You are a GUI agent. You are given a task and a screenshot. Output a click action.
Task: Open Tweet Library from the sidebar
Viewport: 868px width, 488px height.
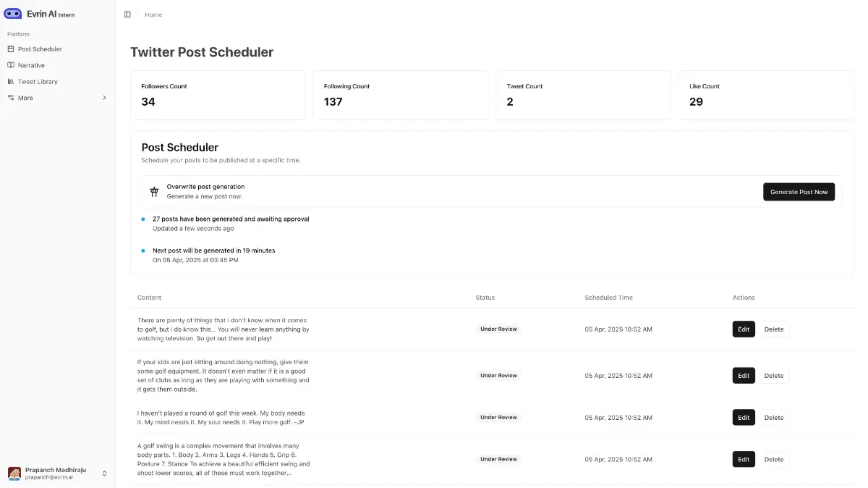38,82
